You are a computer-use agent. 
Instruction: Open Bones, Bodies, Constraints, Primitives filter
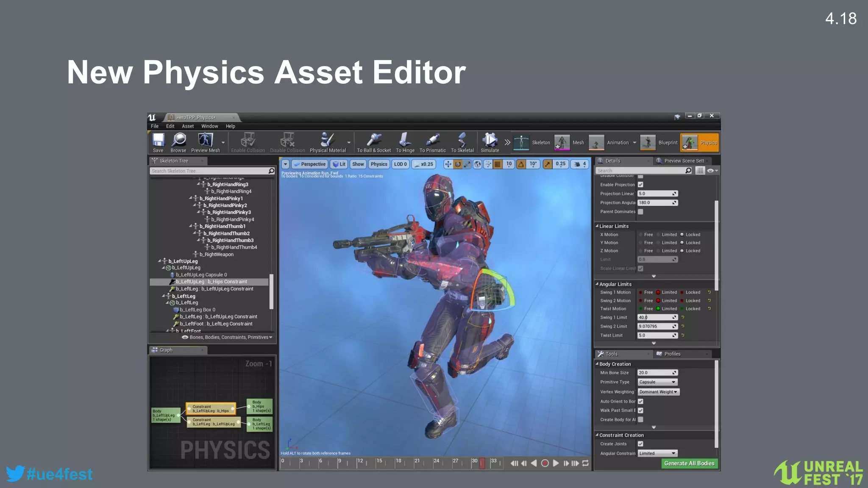click(227, 337)
